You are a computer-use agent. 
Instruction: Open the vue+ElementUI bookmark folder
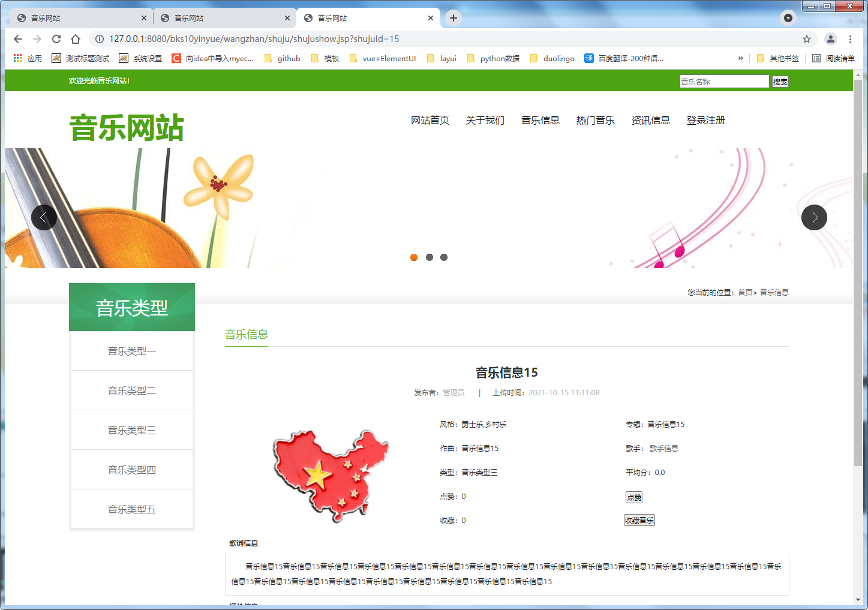383,58
